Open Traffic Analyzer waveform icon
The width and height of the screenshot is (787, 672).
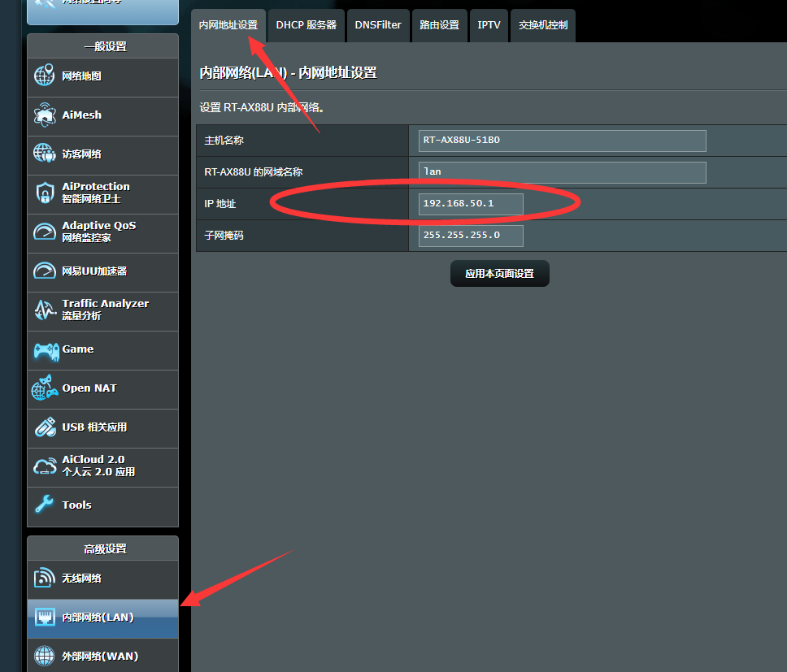click(44, 310)
